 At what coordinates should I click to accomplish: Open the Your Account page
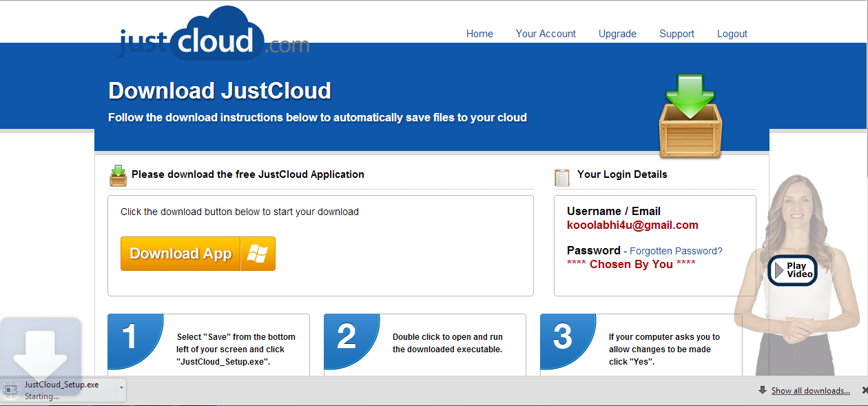[546, 34]
